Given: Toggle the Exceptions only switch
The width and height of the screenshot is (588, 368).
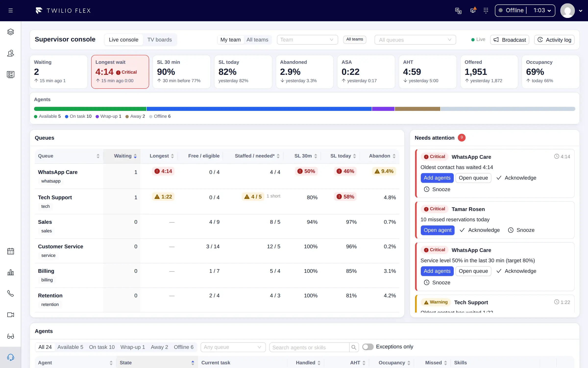Looking at the screenshot, I should pyautogui.click(x=368, y=347).
